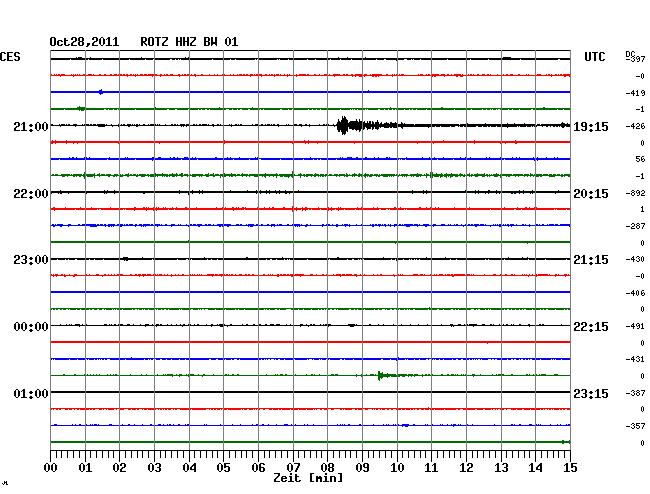The height and width of the screenshot is (494, 650).
Task: Click the green spike on the fourth trace
Action: pos(81,109)
